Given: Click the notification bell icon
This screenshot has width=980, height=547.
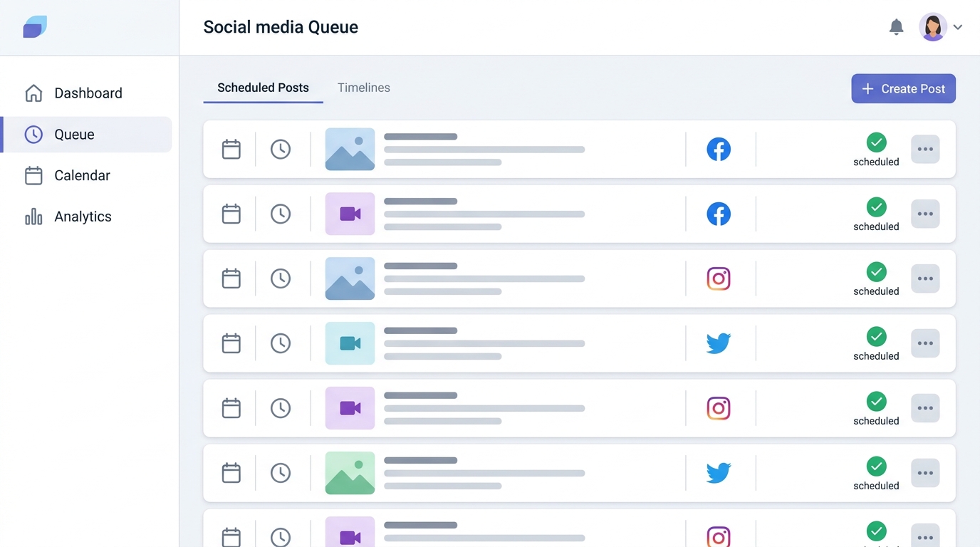Looking at the screenshot, I should (896, 27).
